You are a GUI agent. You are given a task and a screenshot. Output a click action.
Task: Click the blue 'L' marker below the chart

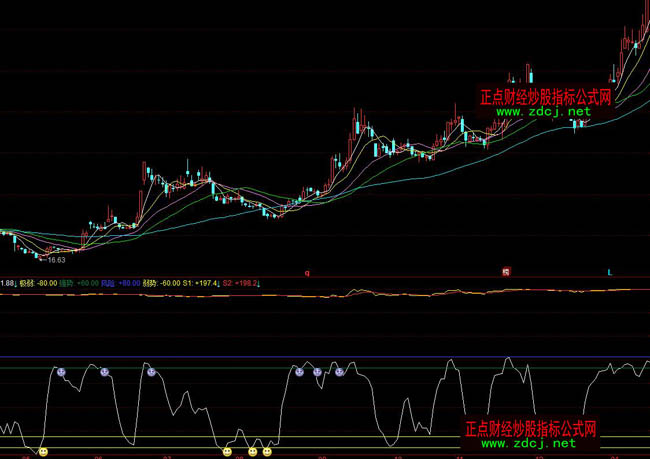pos(610,271)
